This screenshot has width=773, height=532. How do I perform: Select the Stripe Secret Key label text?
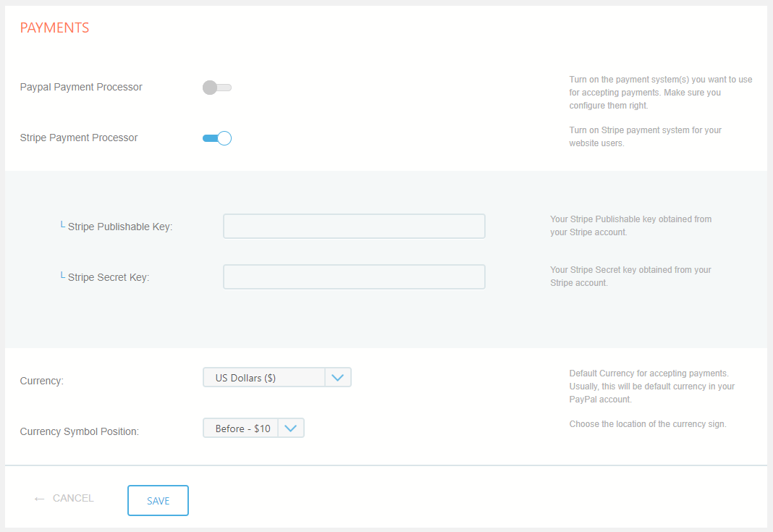[109, 277]
